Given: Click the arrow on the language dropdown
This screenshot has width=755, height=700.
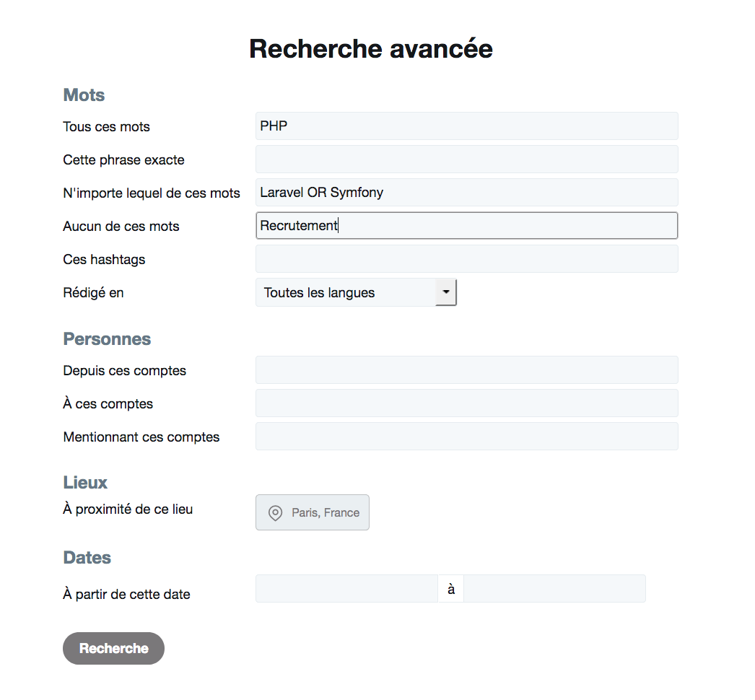Looking at the screenshot, I should point(446,292).
